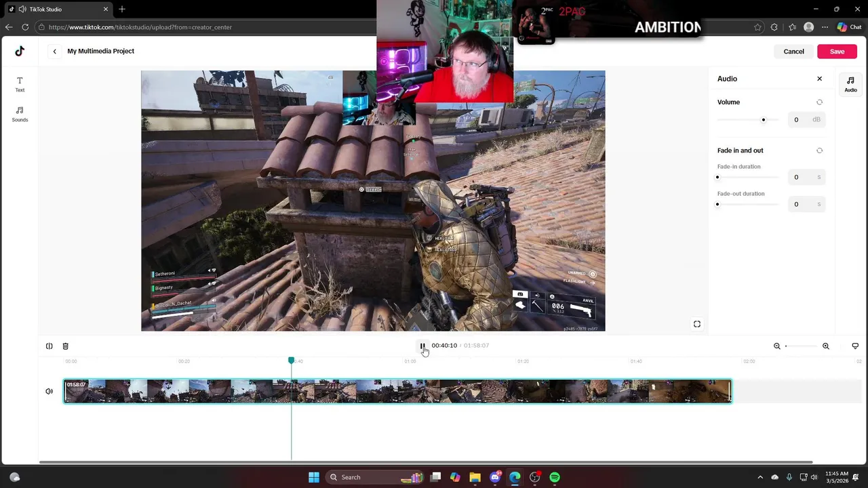Click the browser address bar URL
868x488 pixels.
tap(140, 27)
